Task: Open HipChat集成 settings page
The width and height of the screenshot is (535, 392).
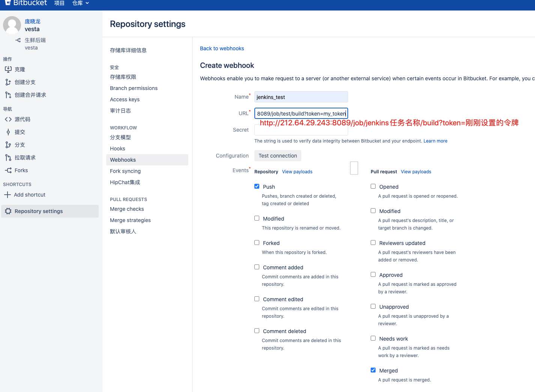Action: pos(125,182)
